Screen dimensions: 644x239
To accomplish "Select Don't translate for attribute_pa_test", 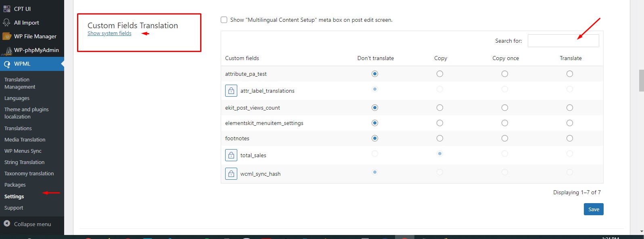I will [375, 74].
